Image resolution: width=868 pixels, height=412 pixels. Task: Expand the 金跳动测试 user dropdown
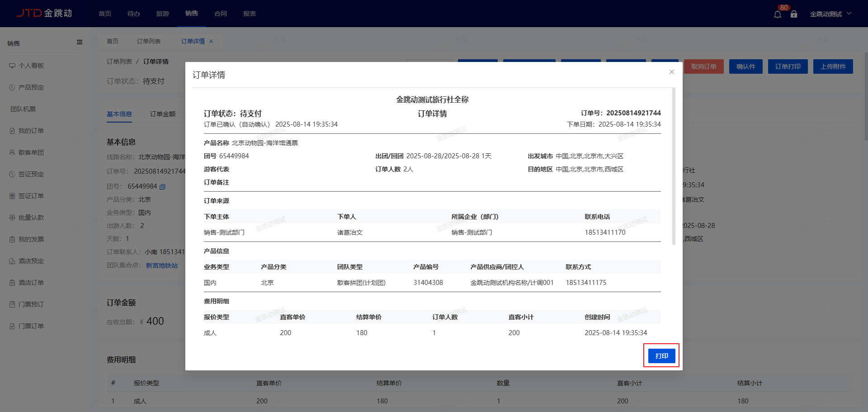point(830,14)
